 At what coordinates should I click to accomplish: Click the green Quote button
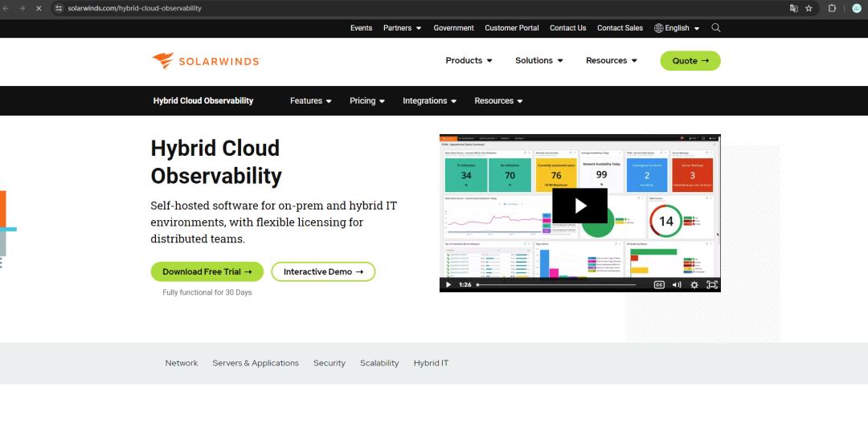690,61
